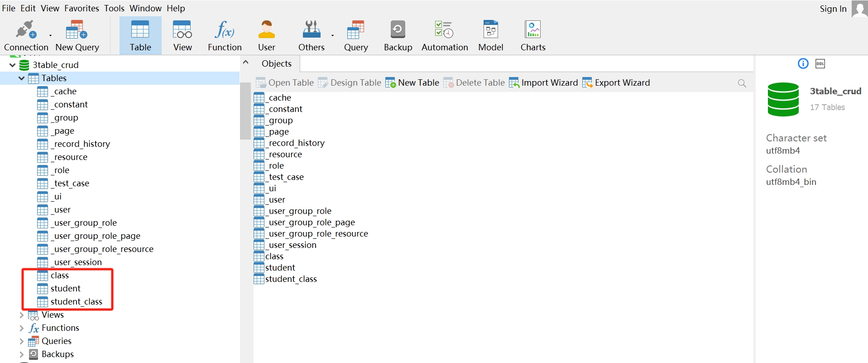Screen dimensions: 868x363
Task: Open the Others dropdown arrow
Action: [332, 35]
